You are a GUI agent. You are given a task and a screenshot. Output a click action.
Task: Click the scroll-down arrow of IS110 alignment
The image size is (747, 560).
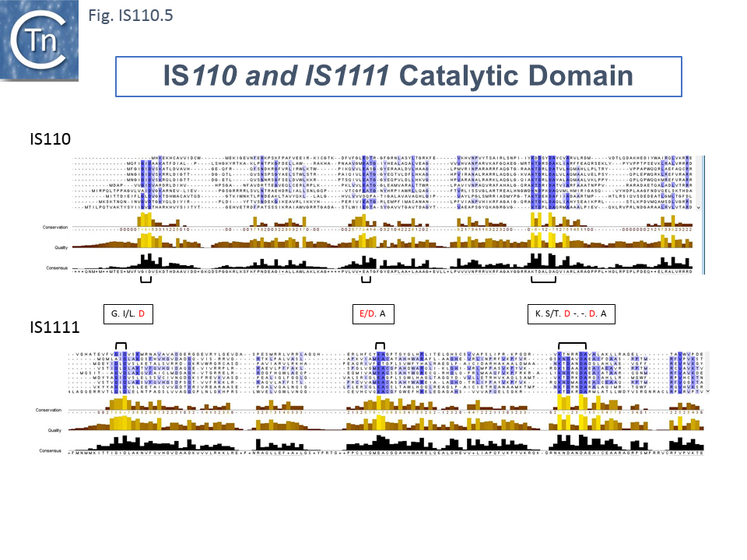[x=699, y=208]
